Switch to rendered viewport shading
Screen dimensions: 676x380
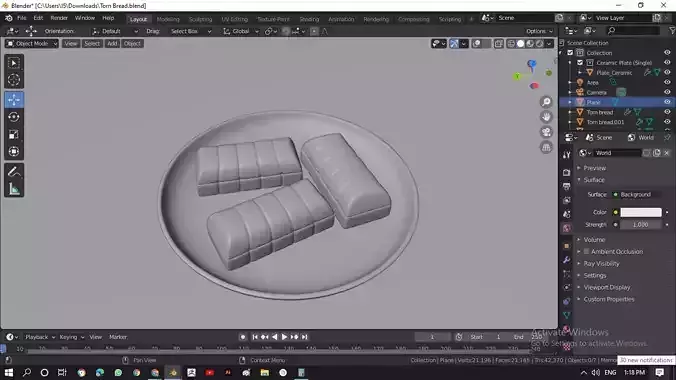coord(539,44)
